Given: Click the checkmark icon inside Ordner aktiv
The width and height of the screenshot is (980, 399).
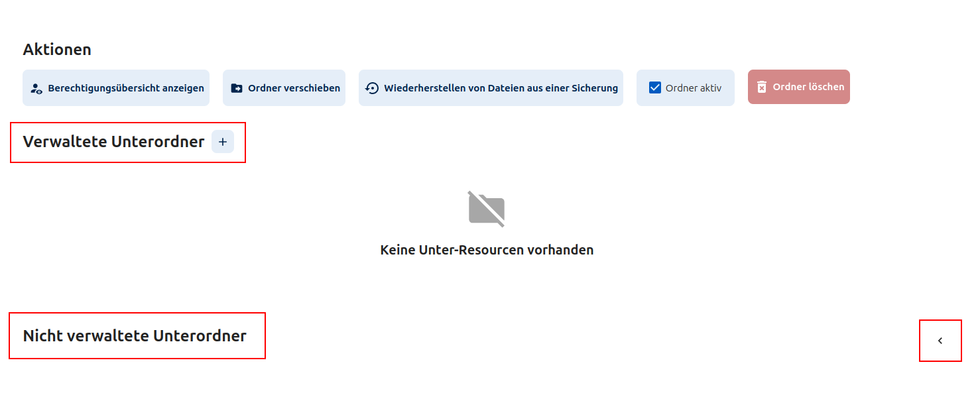Looking at the screenshot, I should pyautogui.click(x=655, y=86).
